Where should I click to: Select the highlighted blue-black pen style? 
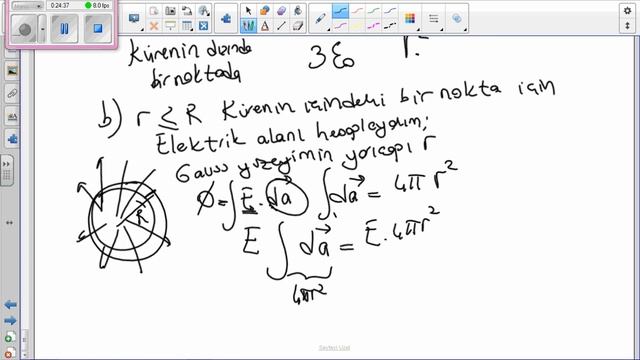[x=340, y=11]
